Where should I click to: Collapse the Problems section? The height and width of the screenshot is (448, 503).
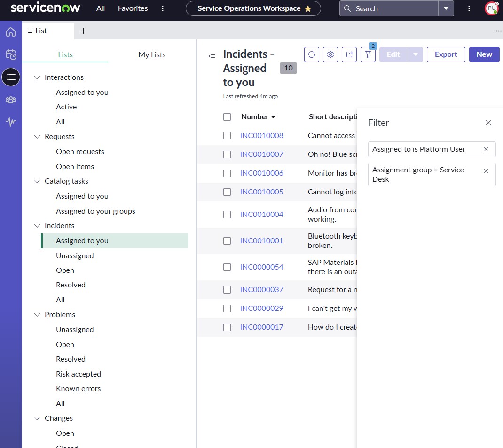click(x=37, y=314)
